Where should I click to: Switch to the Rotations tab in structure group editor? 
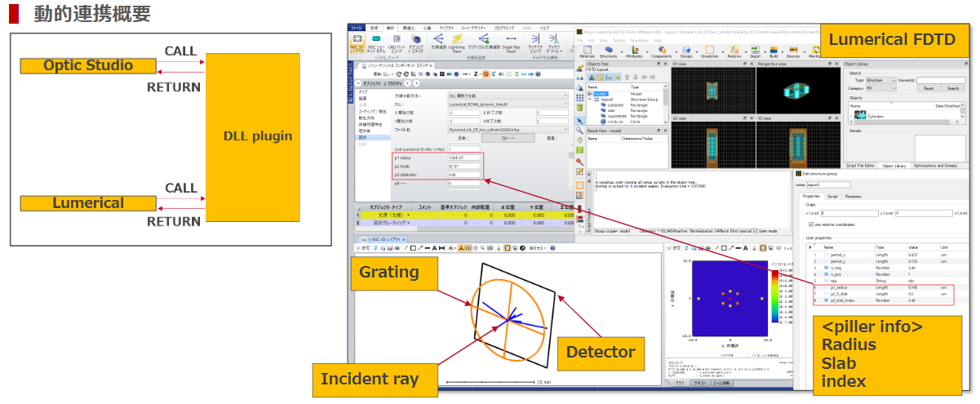point(853,197)
